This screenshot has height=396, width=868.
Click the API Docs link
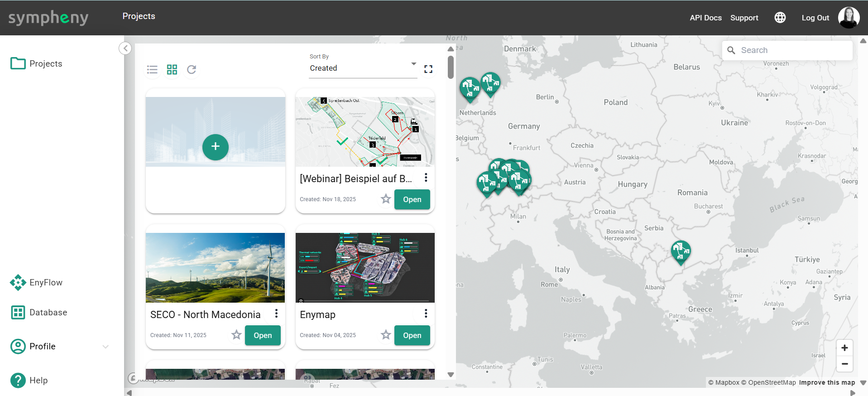tap(705, 18)
